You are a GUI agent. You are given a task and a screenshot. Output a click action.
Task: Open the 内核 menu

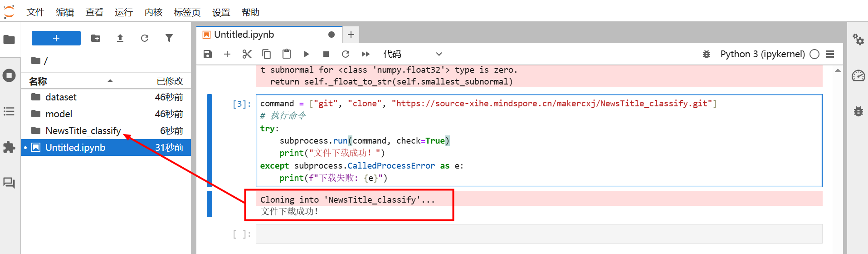click(x=153, y=12)
